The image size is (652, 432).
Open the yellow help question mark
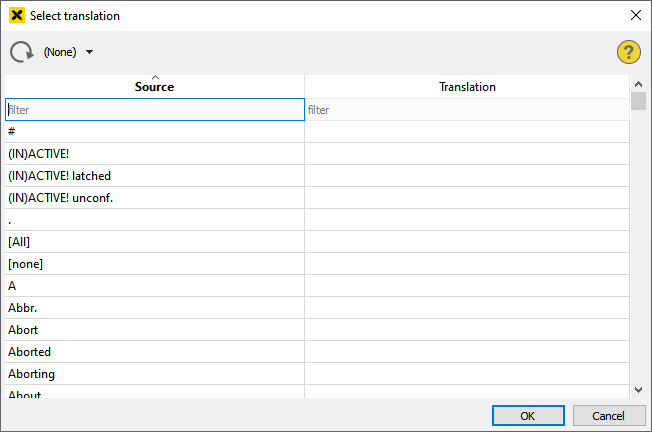click(x=628, y=52)
